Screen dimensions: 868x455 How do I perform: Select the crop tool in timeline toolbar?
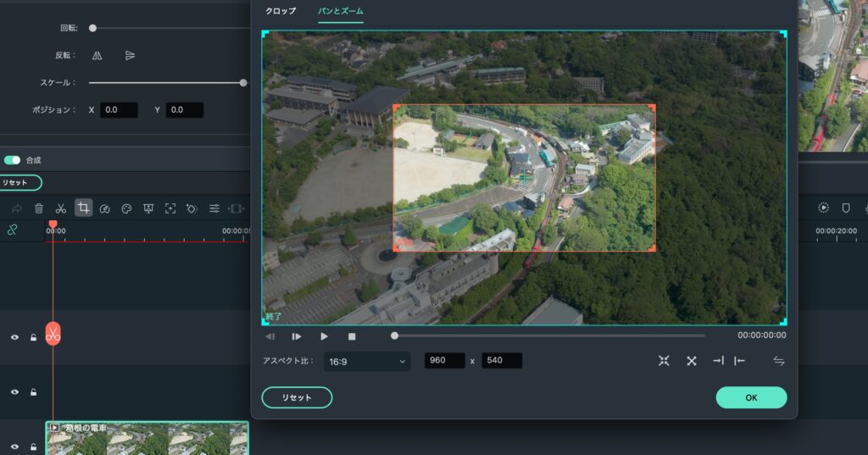pyautogui.click(x=83, y=208)
